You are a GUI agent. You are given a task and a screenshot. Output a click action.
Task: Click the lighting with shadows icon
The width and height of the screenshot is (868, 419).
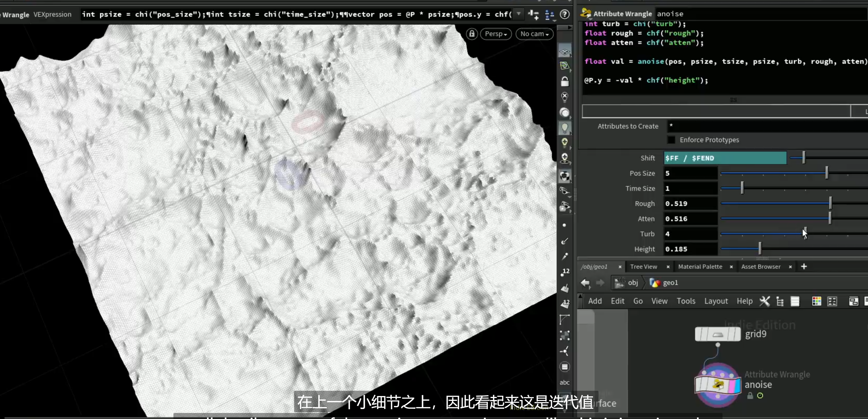565,158
